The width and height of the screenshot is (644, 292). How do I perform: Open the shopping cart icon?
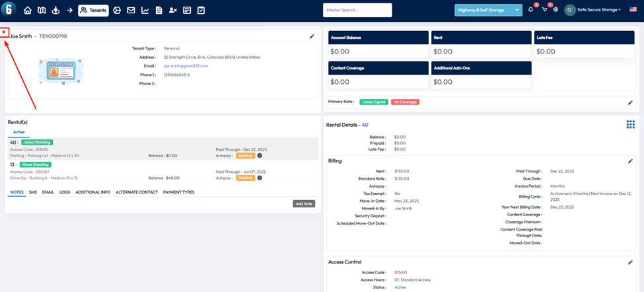pos(544,10)
